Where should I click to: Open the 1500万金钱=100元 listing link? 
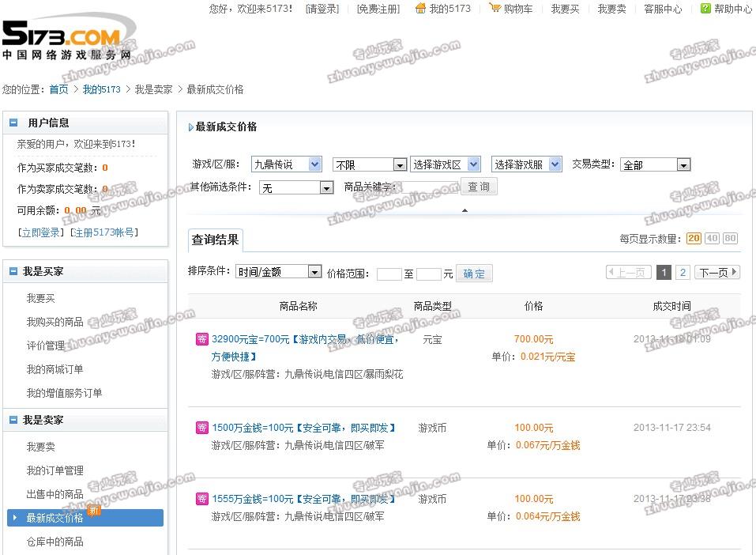click(304, 428)
